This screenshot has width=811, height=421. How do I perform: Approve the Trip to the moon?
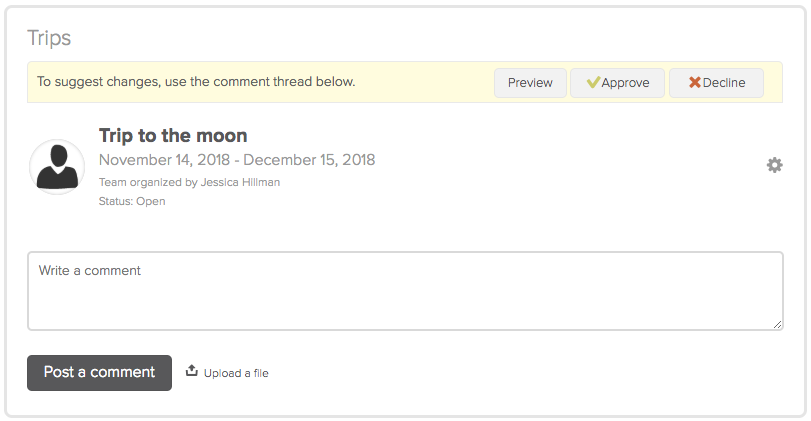click(617, 83)
